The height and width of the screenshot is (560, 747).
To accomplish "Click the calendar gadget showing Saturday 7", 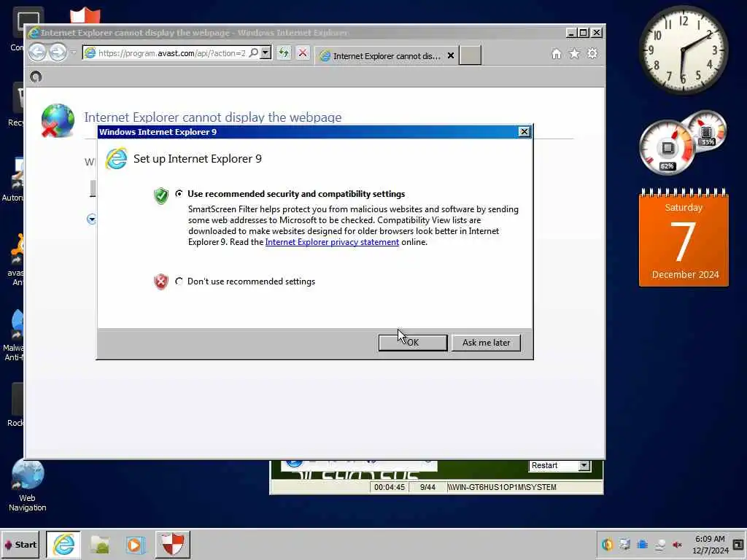I will (684, 238).
